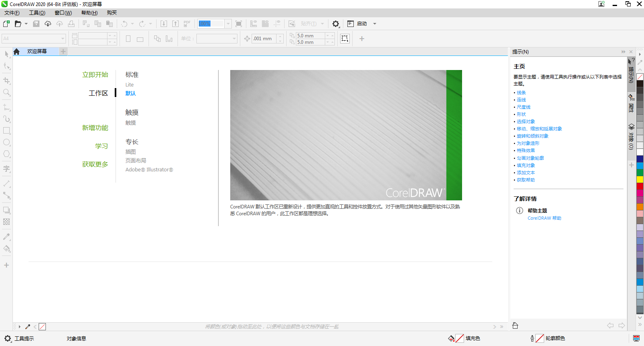Pick the red color swatch in palette
The width and height of the screenshot is (644, 346).
click(640, 186)
